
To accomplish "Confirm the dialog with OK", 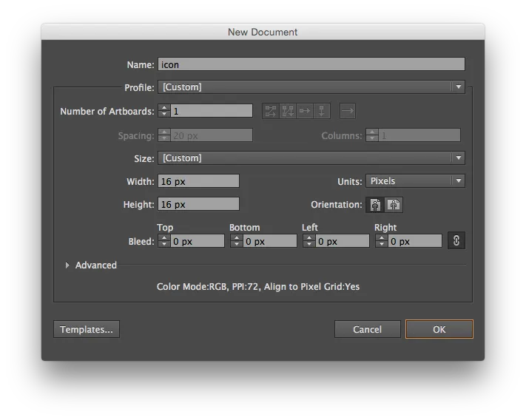I will [x=439, y=329].
